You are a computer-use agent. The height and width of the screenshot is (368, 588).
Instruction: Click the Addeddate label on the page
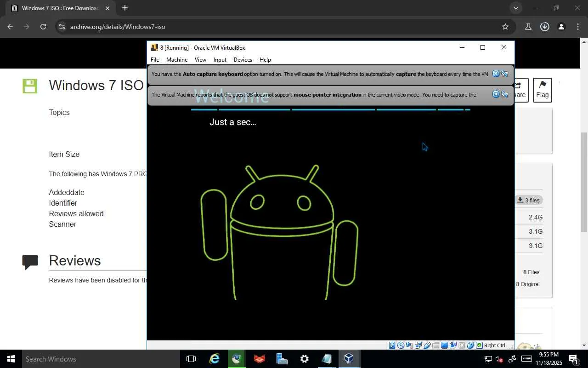67,192
